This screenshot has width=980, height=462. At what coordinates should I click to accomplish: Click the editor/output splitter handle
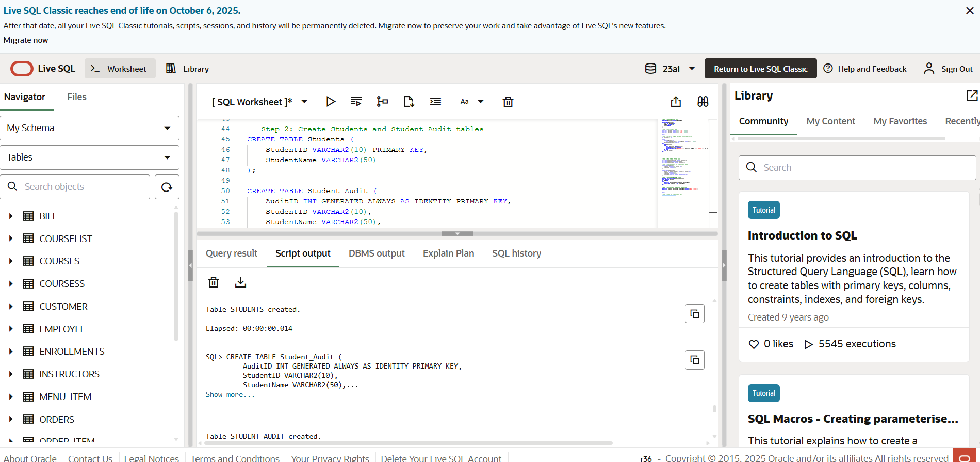pos(458,234)
